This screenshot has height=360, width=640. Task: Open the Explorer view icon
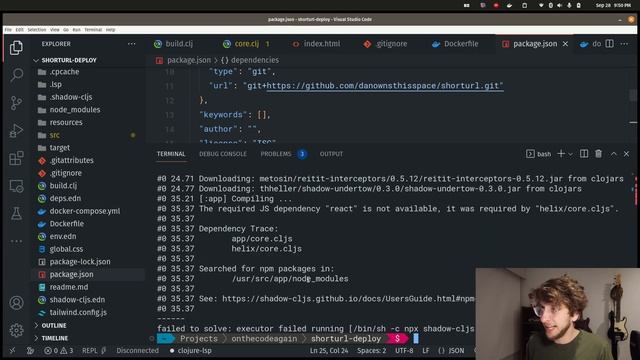point(16,48)
